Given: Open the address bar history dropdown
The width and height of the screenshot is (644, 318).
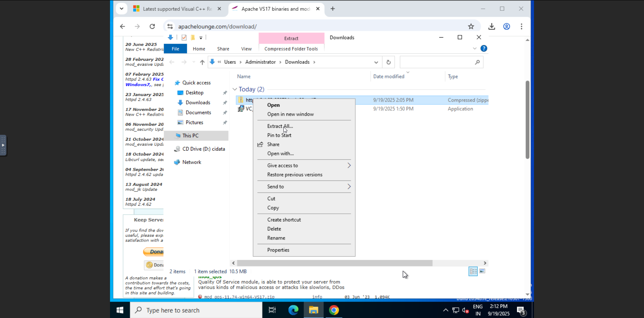Looking at the screenshot, I should tap(376, 62).
